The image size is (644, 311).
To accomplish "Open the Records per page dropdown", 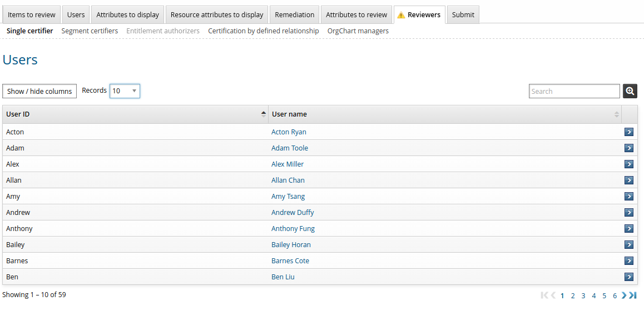I will pos(125,91).
